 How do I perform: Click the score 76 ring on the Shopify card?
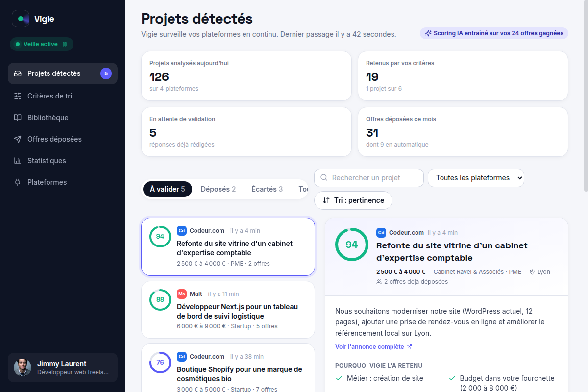(160, 362)
